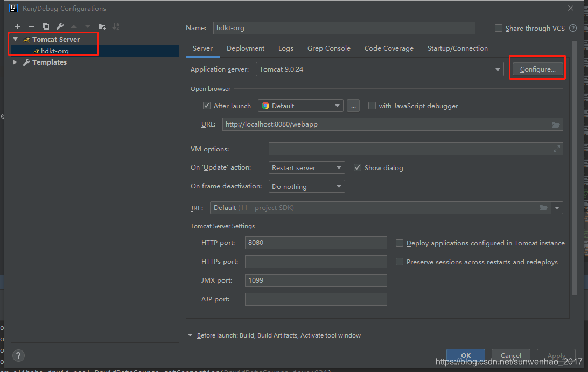The height and width of the screenshot is (372, 588).
Task: Click Cancel button
Action: coord(511,355)
